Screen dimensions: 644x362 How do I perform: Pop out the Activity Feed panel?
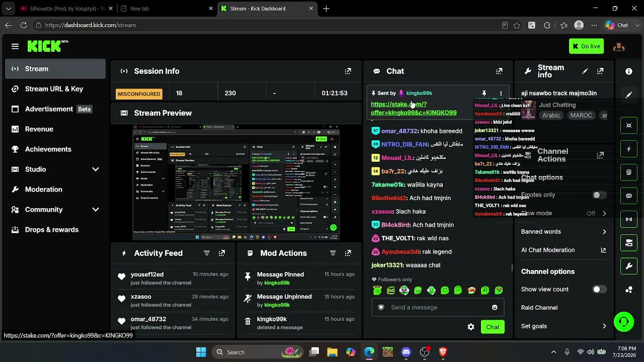(222, 253)
